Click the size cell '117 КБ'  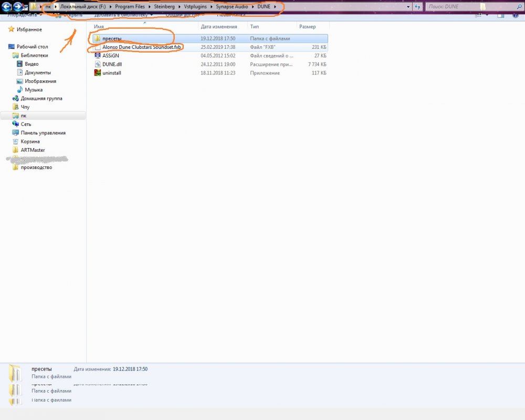319,72
